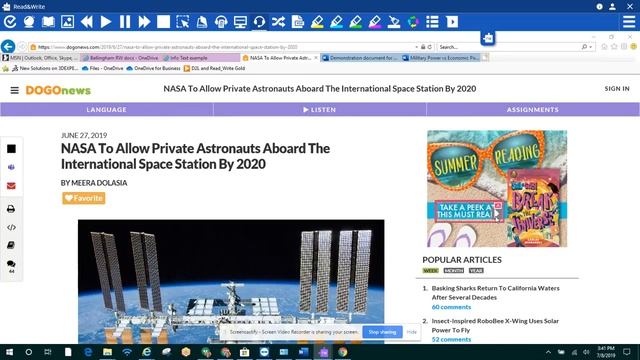Screen dimensions: 640x360
Task: Show WEEK popular articles
Action: pyautogui.click(x=430, y=271)
